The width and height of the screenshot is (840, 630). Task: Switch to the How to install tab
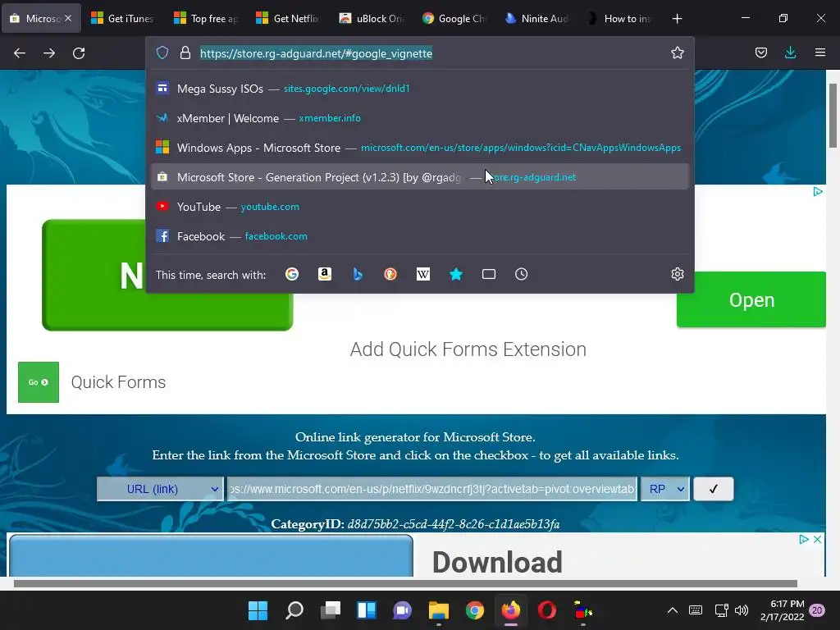(x=619, y=19)
